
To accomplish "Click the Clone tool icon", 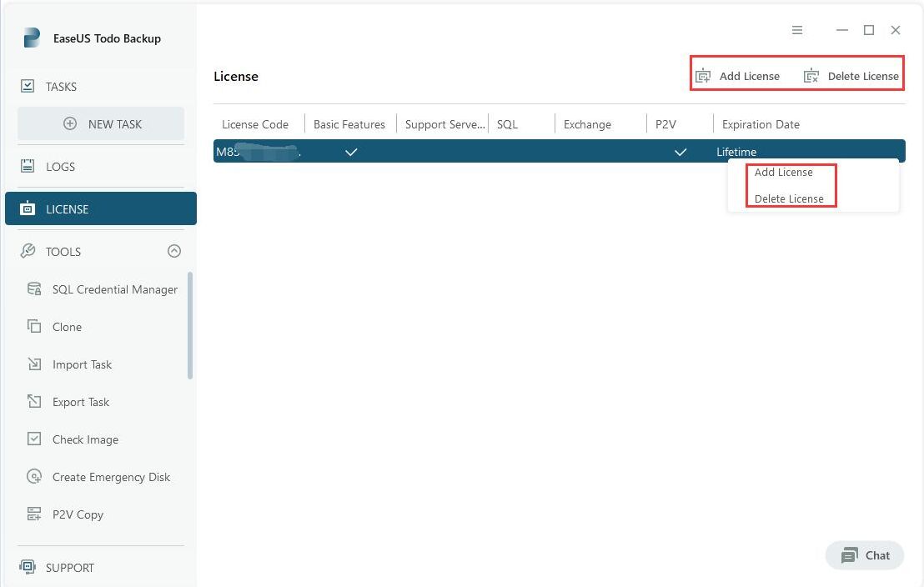I will click(x=34, y=326).
